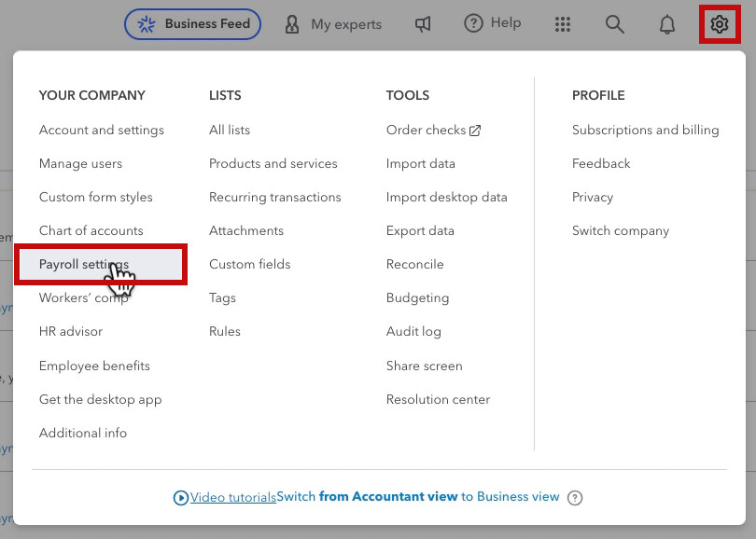
Task: Click Order checks
Action: pos(427,130)
